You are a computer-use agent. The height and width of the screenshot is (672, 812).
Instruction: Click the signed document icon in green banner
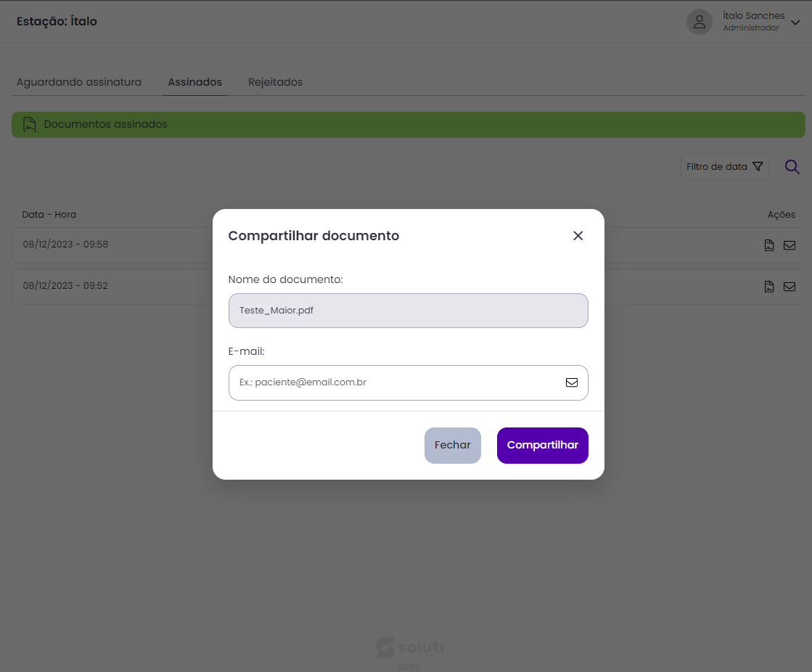point(29,125)
